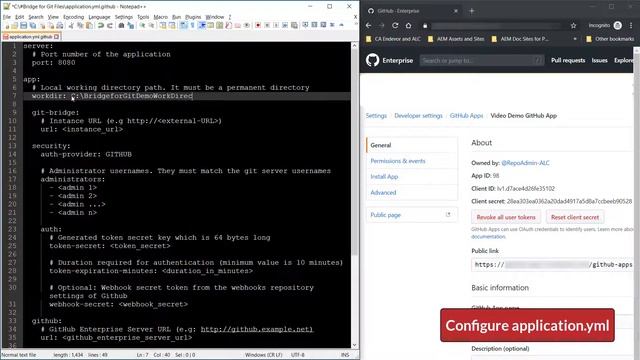The height and width of the screenshot is (360, 640).
Task: Cut selection using the Notepad++ scissors icon
Action: (x=71, y=25)
